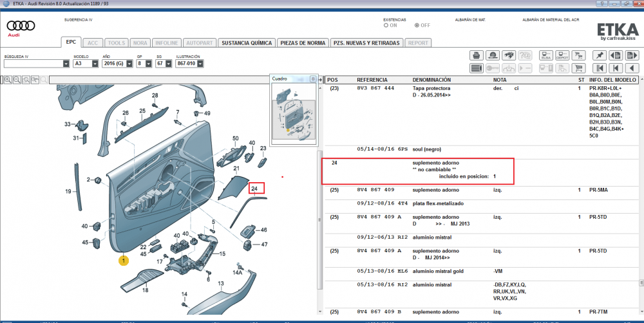
Task: Open the SG 67 dropdown
Action: tap(169, 64)
